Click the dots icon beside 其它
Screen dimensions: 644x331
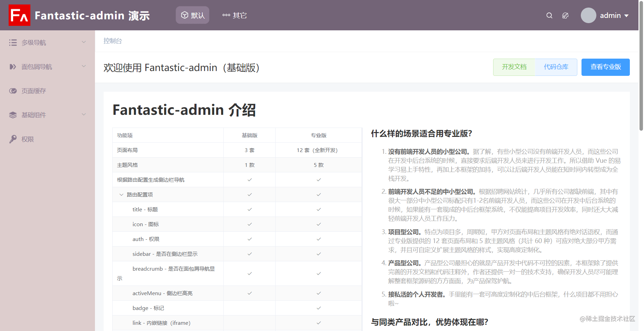226,15
